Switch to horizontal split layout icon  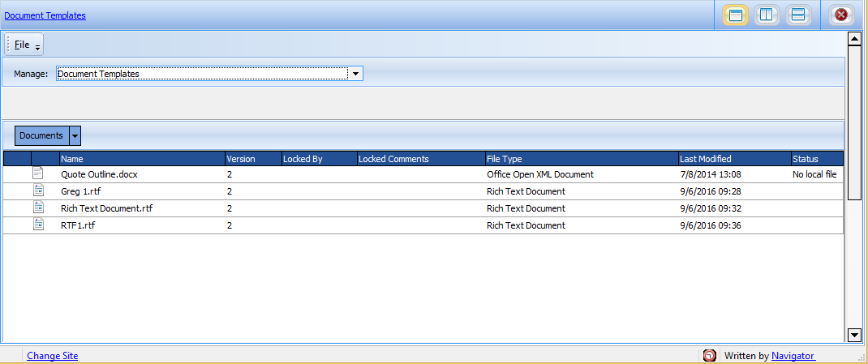click(x=798, y=15)
